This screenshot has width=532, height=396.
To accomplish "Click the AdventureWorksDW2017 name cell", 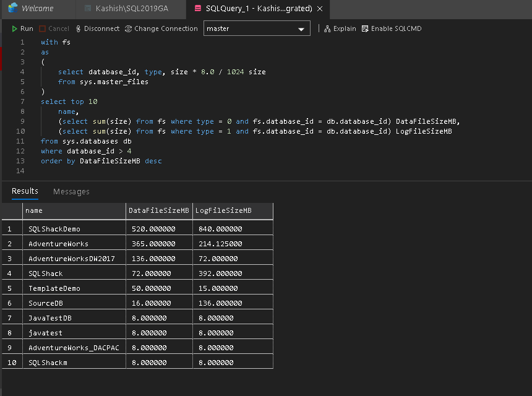I will click(73, 259).
